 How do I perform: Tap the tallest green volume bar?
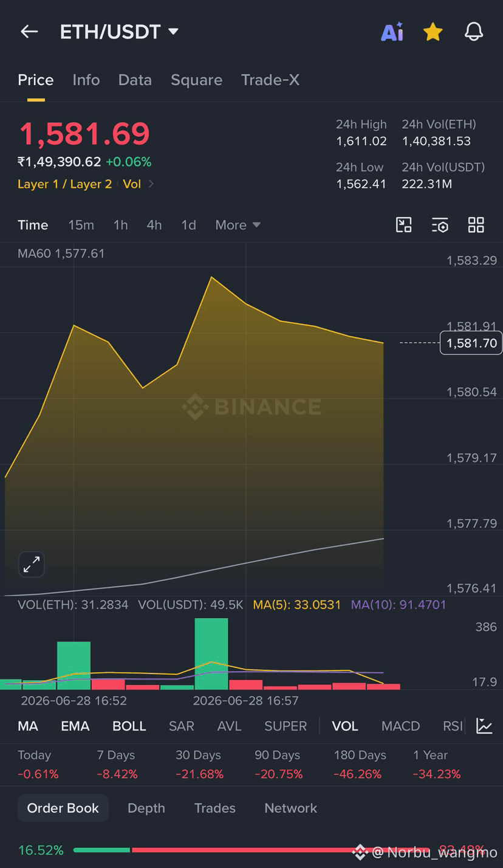click(211, 654)
